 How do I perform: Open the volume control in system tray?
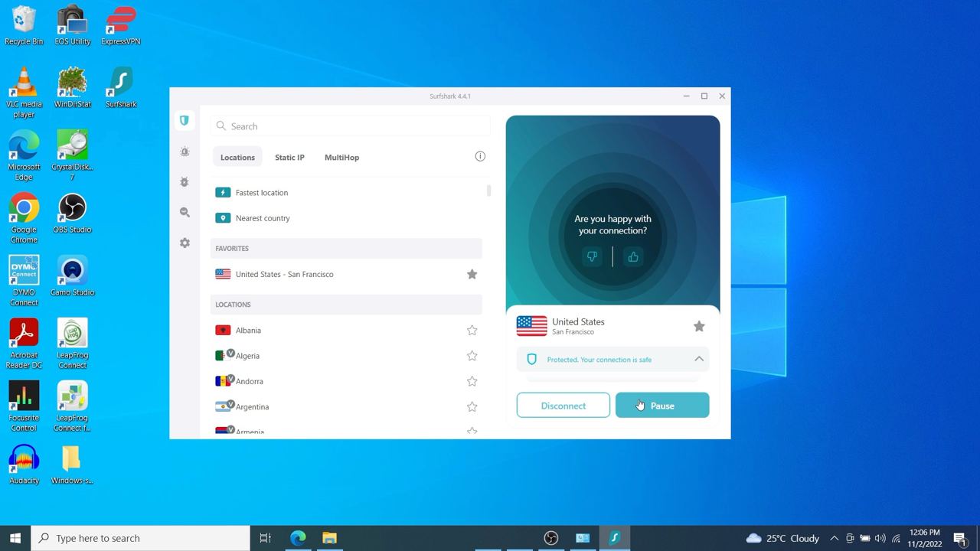tap(880, 538)
